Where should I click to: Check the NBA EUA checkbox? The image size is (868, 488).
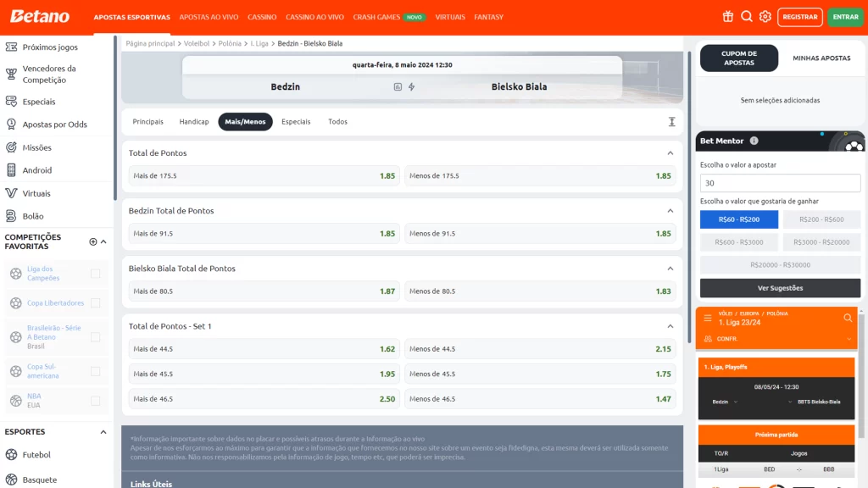(x=95, y=401)
